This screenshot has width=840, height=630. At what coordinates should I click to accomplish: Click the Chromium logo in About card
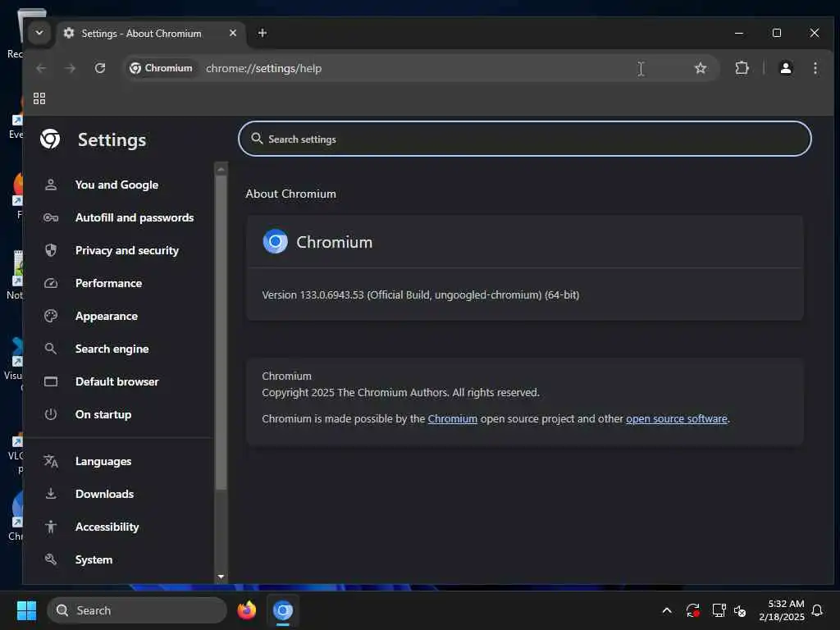[276, 242]
